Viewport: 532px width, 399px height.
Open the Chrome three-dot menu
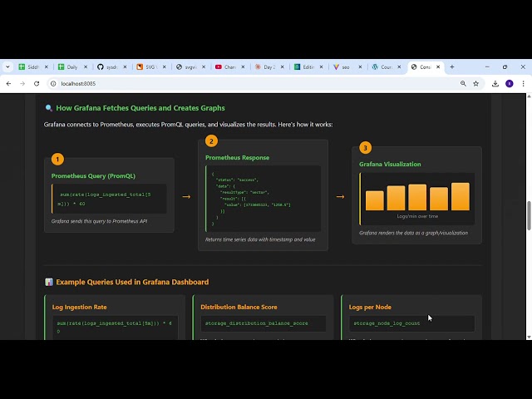[x=523, y=83]
